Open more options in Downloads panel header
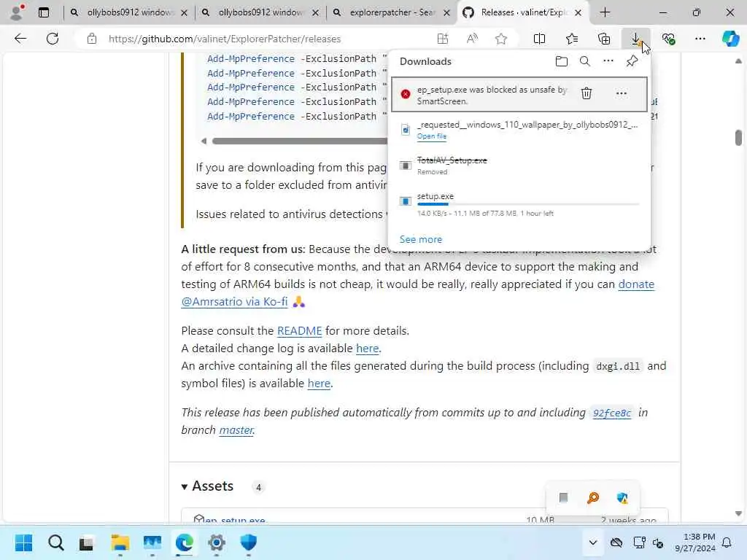The height and width of the screenshot is (560, 747). click(608, 61)
